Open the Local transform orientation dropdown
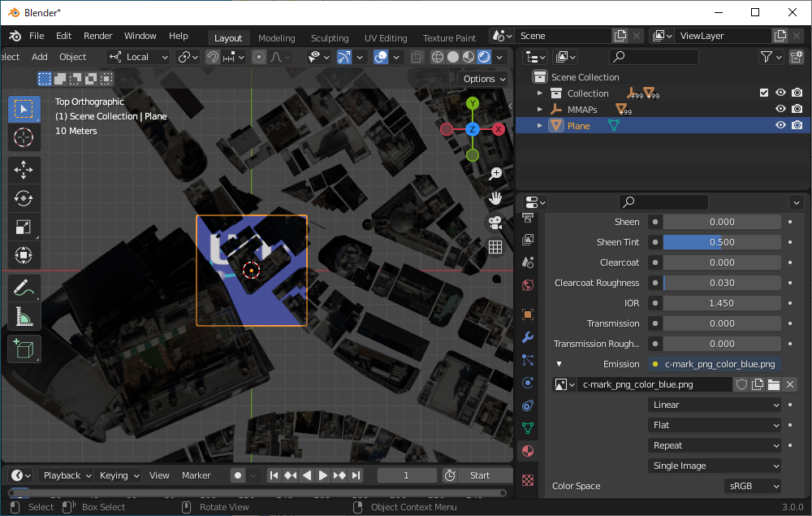The width and height of the screenshot is (812, 516). coord(139,57)
